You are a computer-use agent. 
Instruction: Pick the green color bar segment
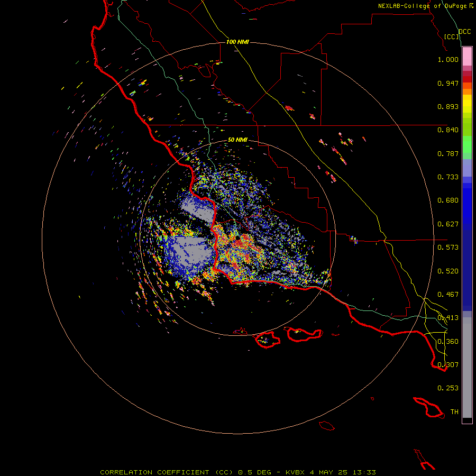467,144
